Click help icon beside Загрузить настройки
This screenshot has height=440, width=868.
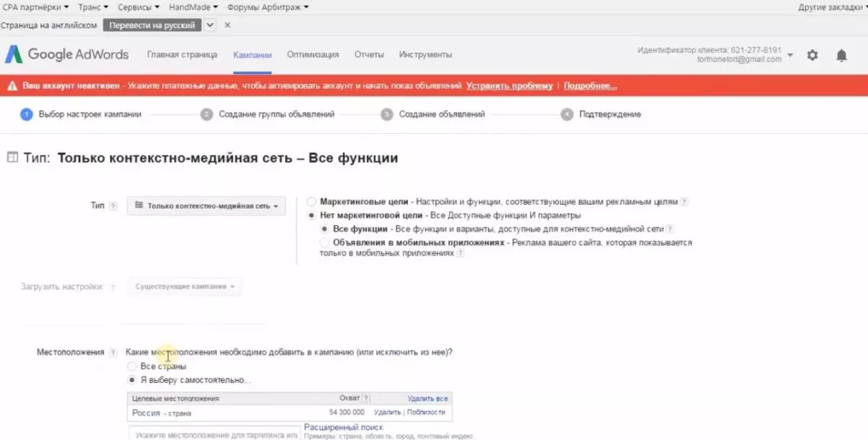point(113,287)
